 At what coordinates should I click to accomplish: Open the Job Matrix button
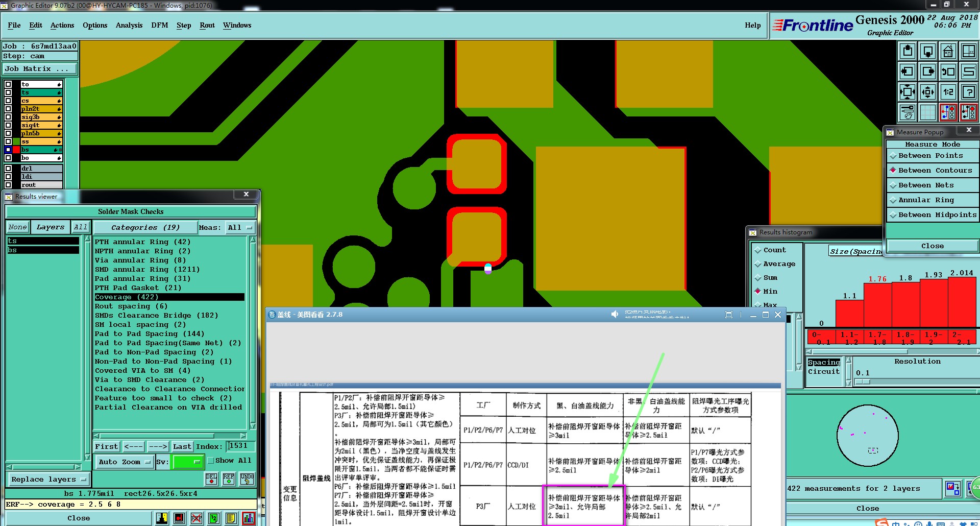(x=40, y=68)
